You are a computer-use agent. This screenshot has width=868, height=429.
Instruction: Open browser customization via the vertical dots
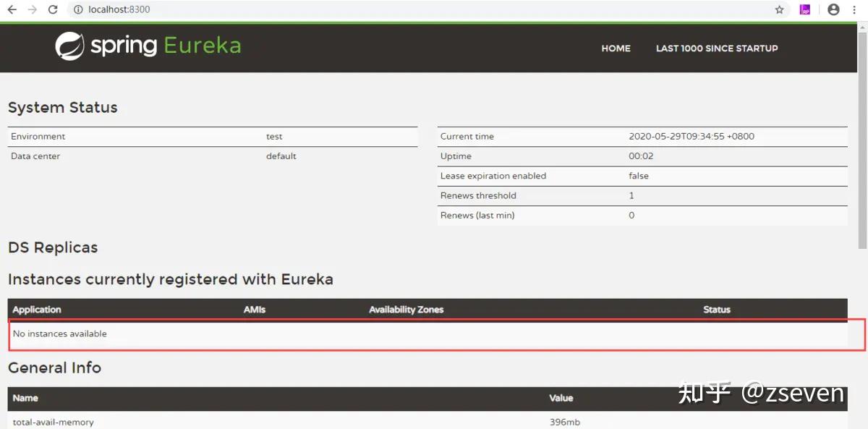pos(855,9)
